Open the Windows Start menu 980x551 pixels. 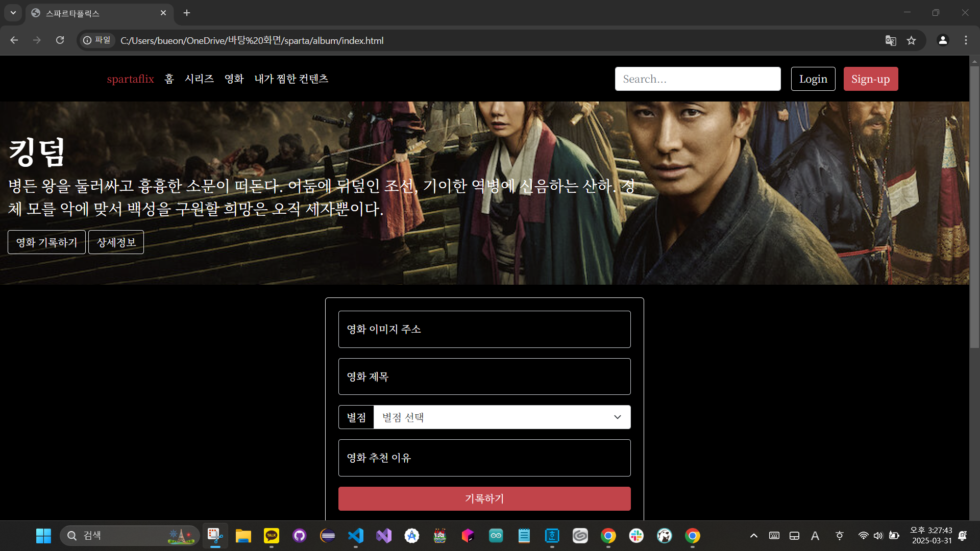point(43,536)
